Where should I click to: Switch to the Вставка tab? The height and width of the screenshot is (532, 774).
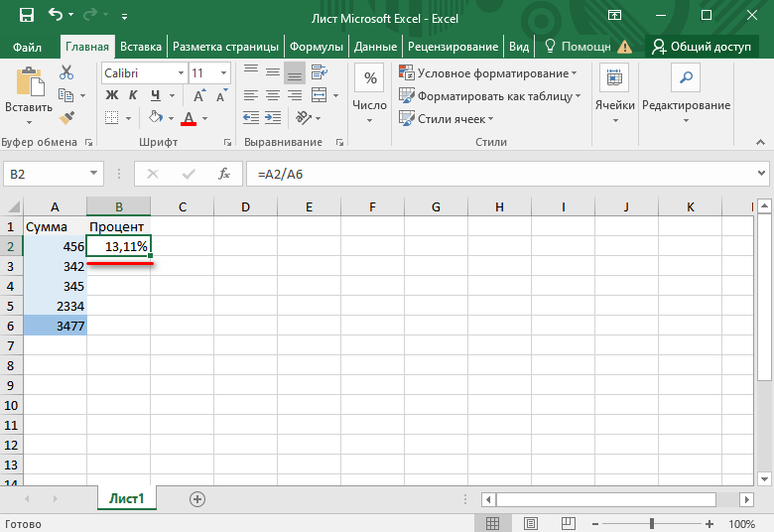[141, 47]
